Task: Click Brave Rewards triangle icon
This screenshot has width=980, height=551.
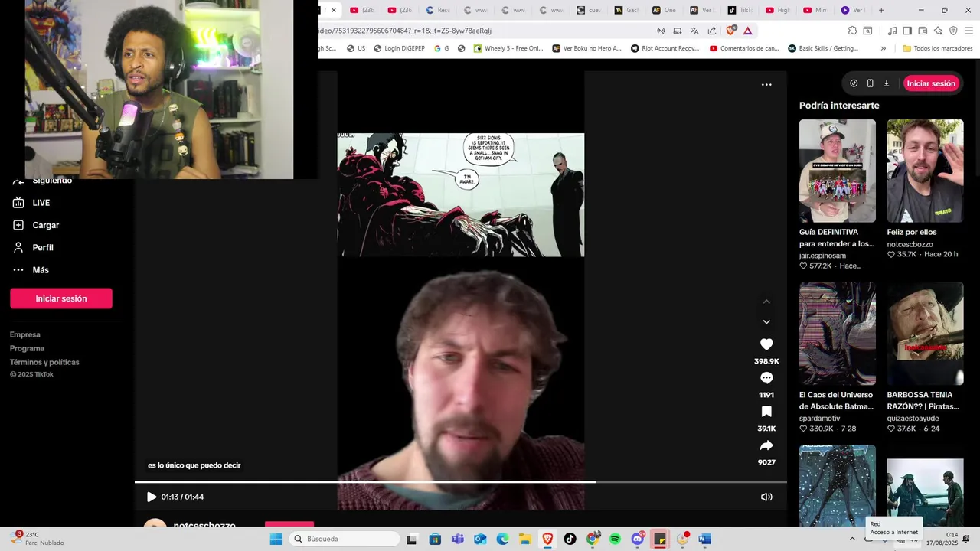Action: pyautogui.click(x=748, y=31)
